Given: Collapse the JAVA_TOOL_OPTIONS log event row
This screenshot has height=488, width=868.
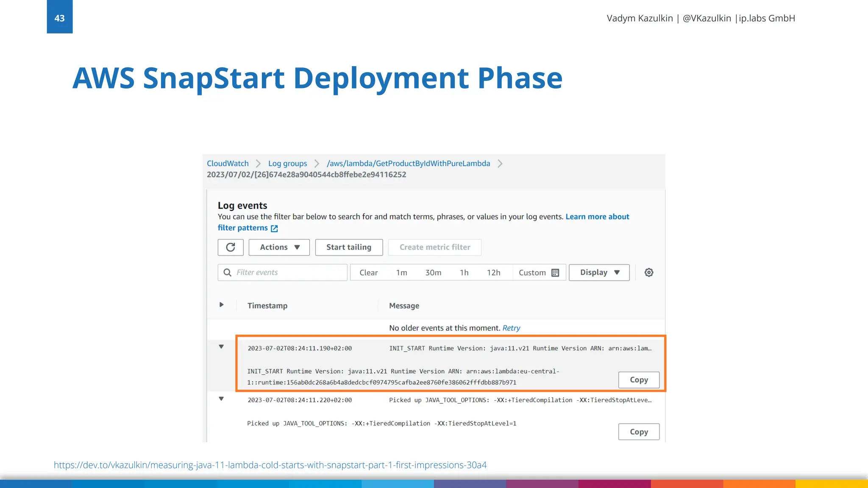Looking at the screenshot, I should click(221, 399).
